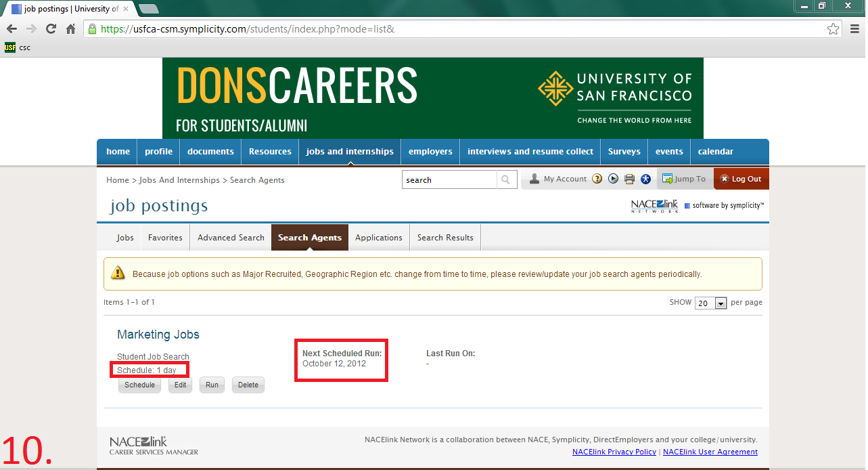The image size is (868, 470).
Task: Click the 'Student Job Search' text
Action: point(153,357)
